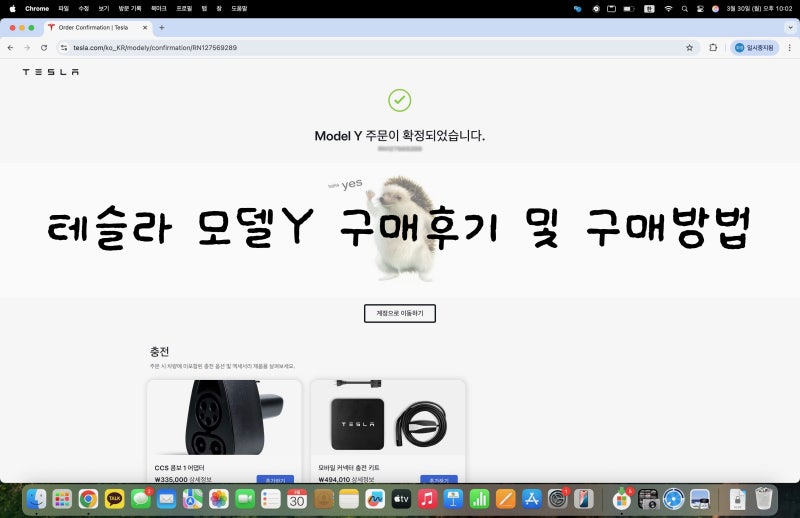Open a new tab with plus button
Screen dimensions: 800x518
tap(162, 28)
